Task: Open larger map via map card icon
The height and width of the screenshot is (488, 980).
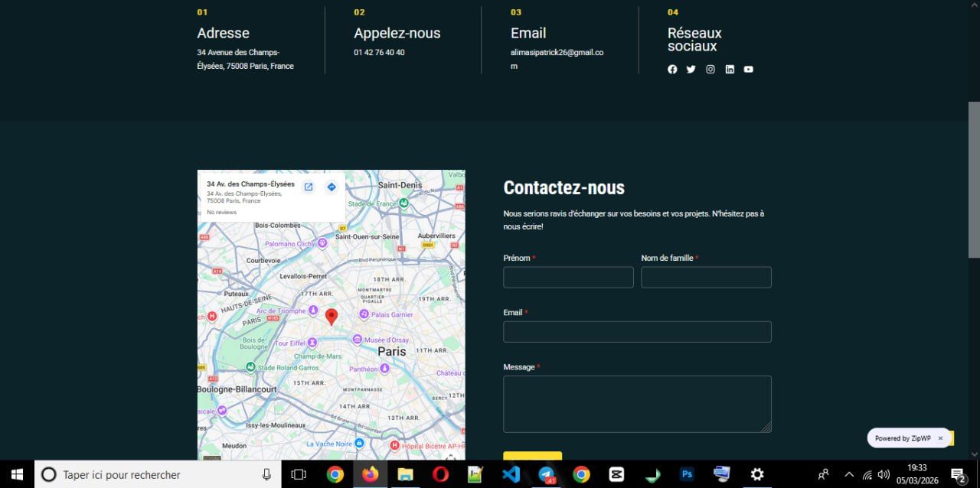Action: [x=309, y=187]
